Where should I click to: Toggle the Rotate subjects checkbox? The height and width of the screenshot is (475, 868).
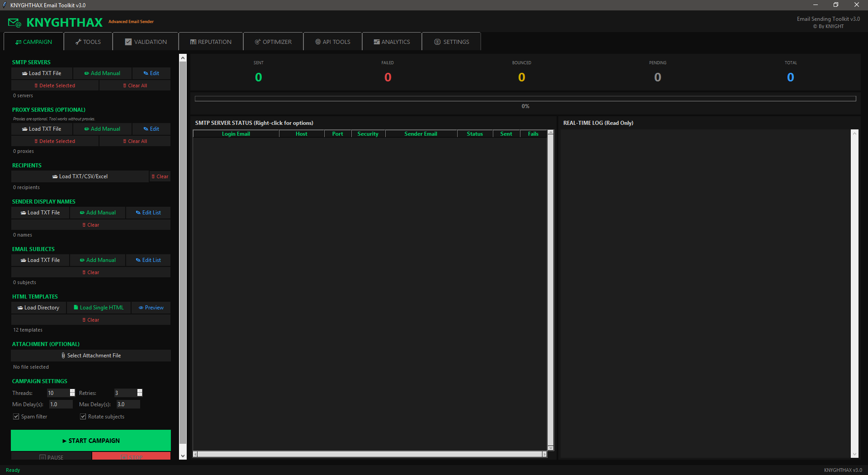click(83, 417)
